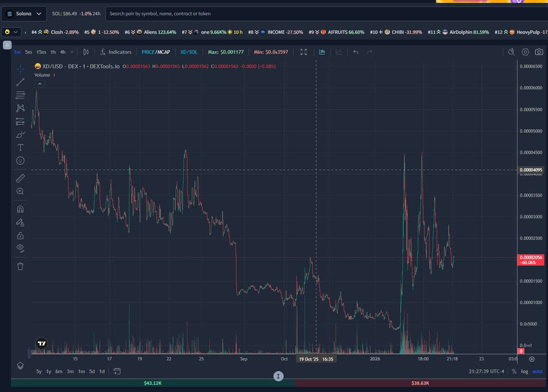The width and height of the screenshot is (548, 392).
Task: Open the Solana chain dropdown
Action: [x=24, y=14]
